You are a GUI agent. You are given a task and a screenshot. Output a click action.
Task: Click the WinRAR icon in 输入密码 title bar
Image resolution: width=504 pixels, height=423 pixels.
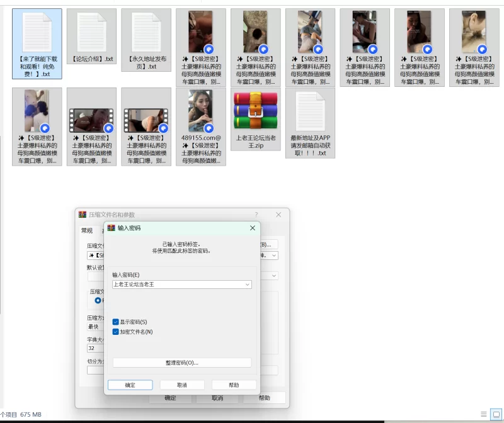[x=112, y=228]
